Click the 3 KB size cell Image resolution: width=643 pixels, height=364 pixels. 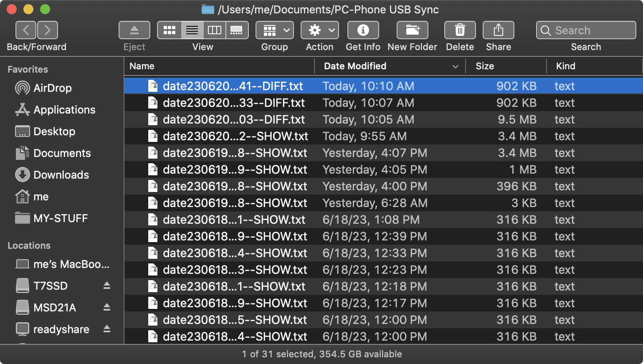[x=524, y=203]
